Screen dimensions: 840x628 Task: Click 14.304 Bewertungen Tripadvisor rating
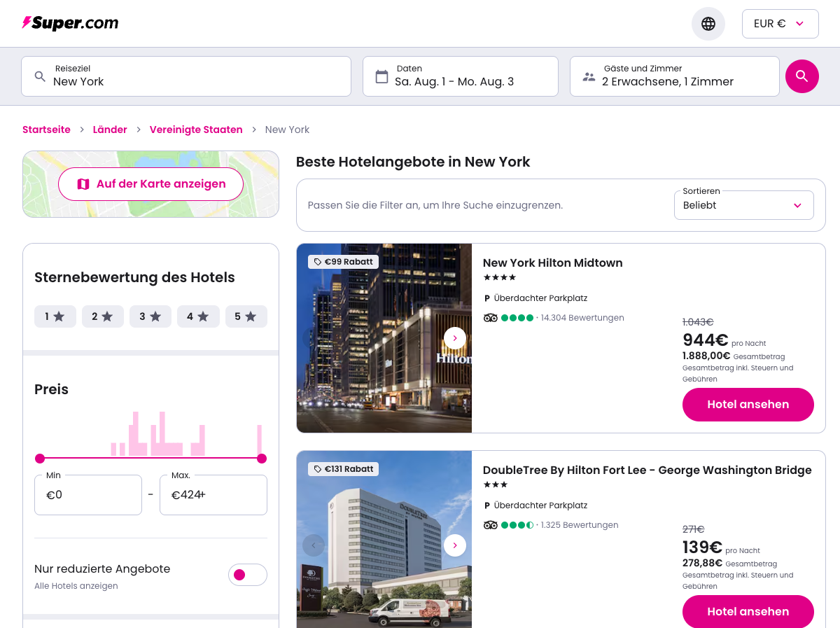click(x=554, y=318)
